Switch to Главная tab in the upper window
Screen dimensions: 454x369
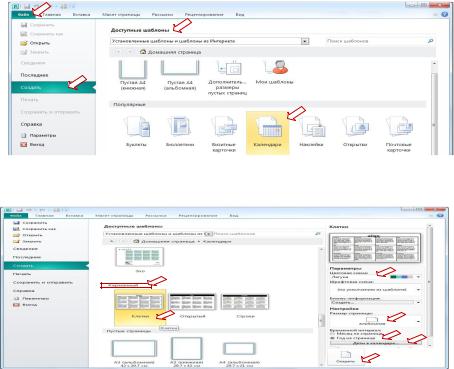point(52,15)
